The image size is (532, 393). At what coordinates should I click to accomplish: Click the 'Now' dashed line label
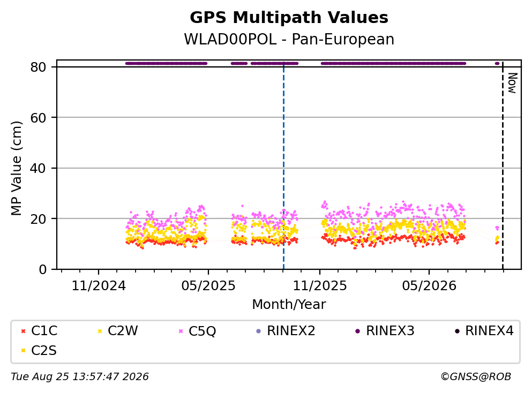click(x=512, y=83)
